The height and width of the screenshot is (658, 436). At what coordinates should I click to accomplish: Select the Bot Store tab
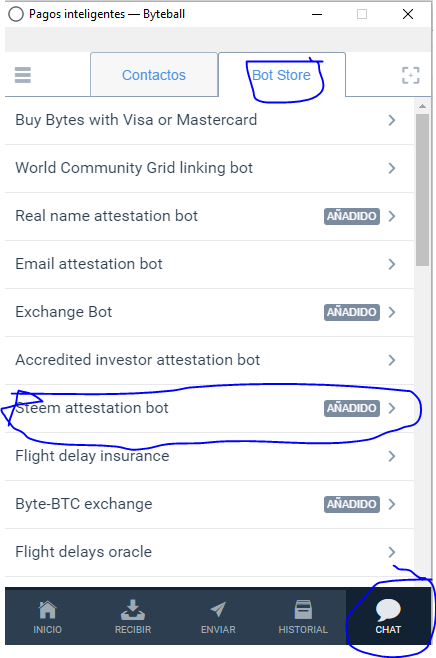[x=282, y=75]
